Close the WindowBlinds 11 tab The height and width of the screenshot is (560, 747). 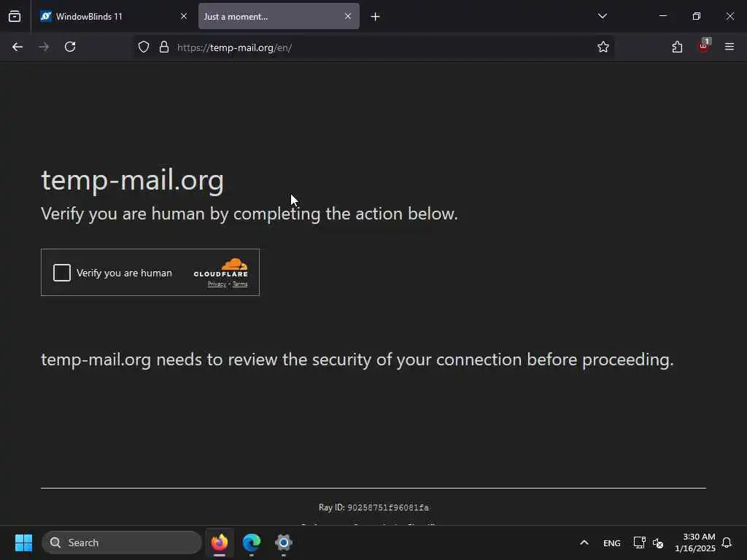tap(184, 16)
